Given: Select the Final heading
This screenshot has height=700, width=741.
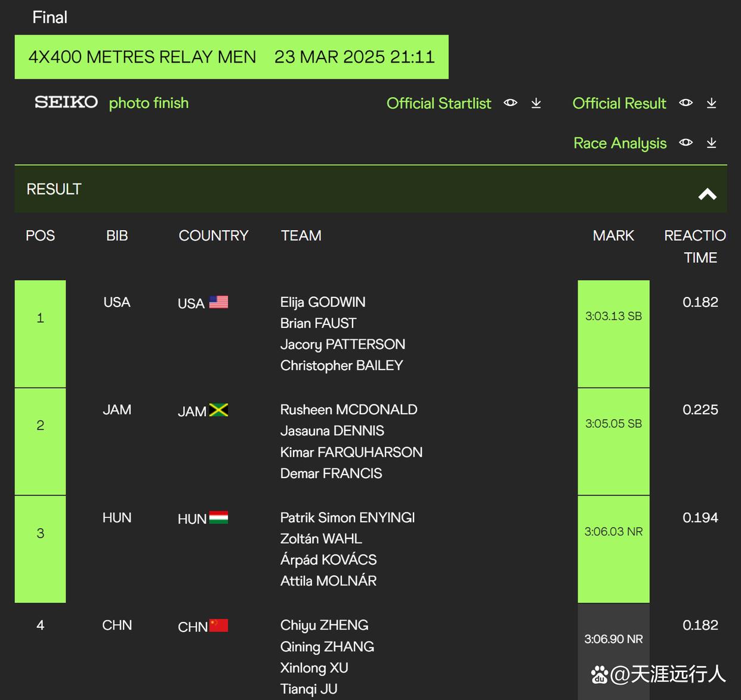Looking at the screenshot, I should [x=50, y=17].
